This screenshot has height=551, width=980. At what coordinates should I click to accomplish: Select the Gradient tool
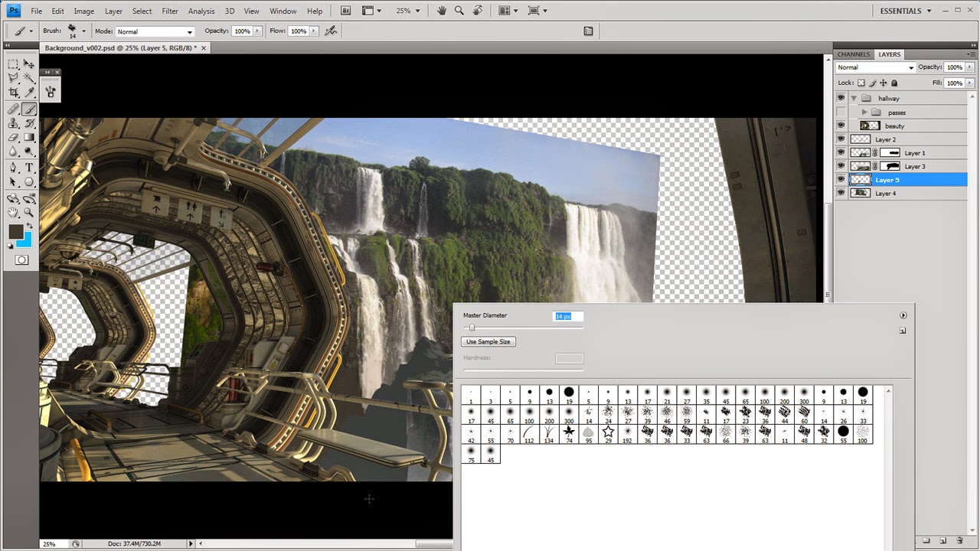[29, 138]
